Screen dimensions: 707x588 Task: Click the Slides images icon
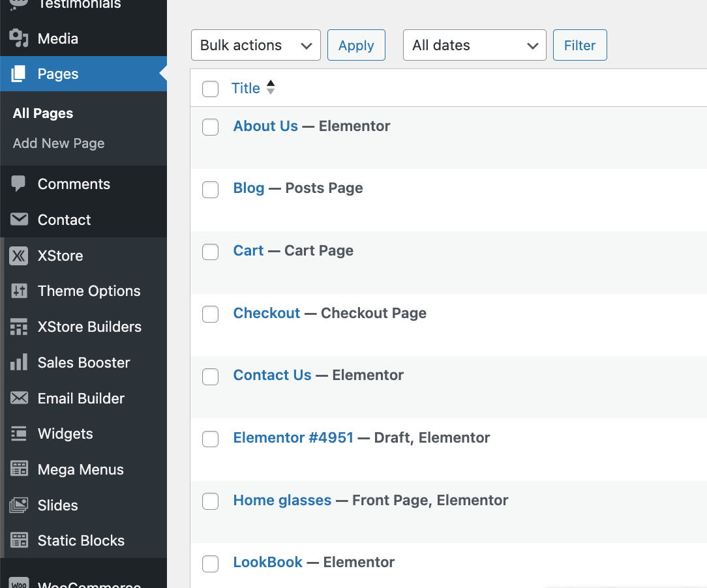click(x=18, y=505)
